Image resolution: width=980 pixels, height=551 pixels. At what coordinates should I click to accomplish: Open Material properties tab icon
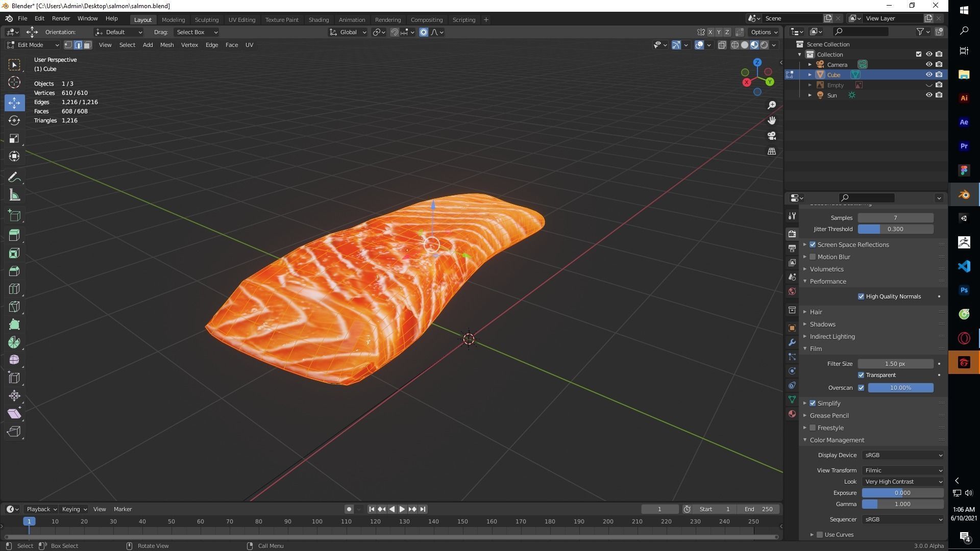tap(792, 414)
